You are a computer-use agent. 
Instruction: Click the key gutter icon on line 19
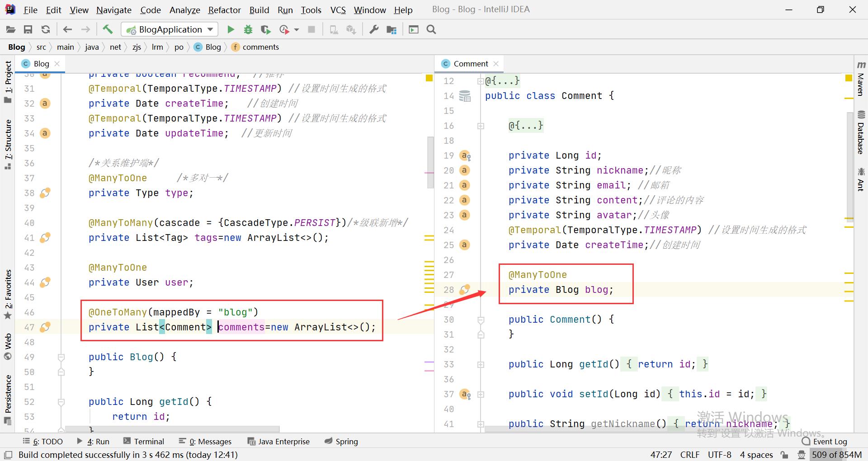(x=465, y=155)
